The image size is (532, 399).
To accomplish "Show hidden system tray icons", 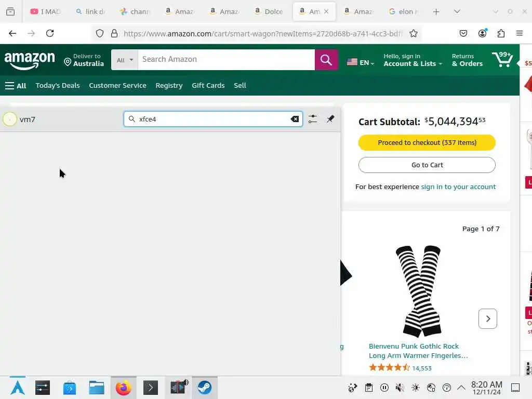I will pyautogui.click(x=461, y=388).
